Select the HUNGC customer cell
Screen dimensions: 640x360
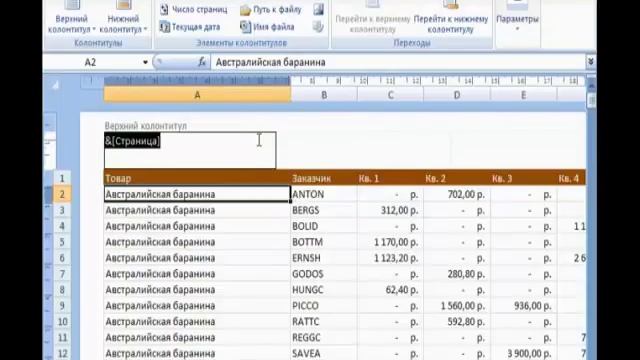(324, 290)
